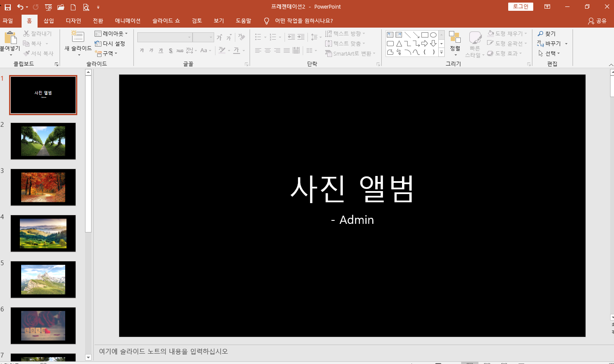Save the presentation with the floppy icon
The height and width of the screenshot is (364, 614).
point(8,7)
